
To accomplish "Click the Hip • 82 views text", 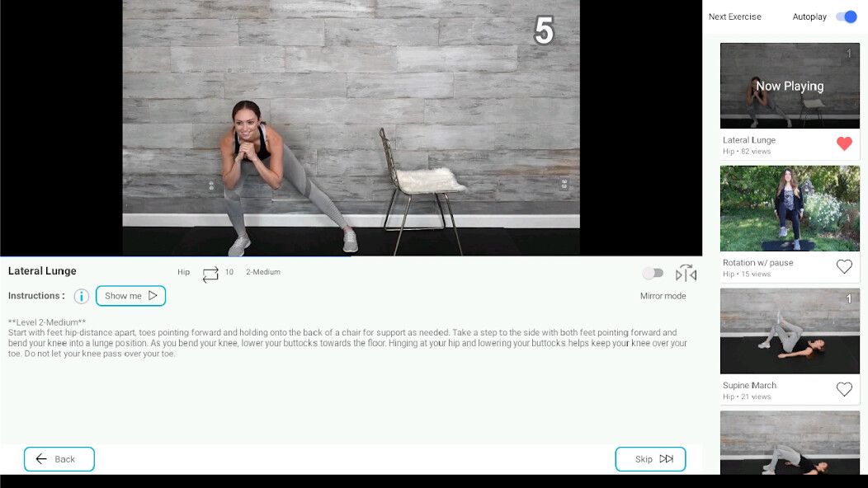I will click(x=746, y=152).
